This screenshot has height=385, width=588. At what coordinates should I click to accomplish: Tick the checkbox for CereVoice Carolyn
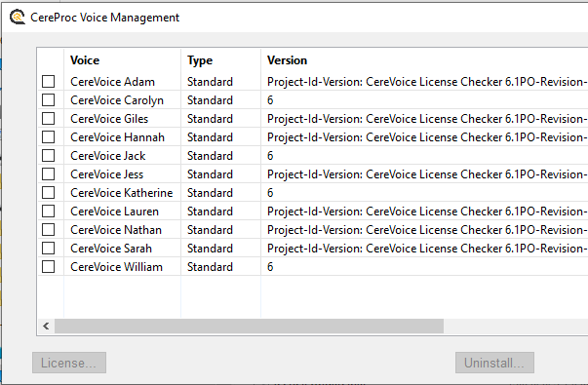point(49,100)
